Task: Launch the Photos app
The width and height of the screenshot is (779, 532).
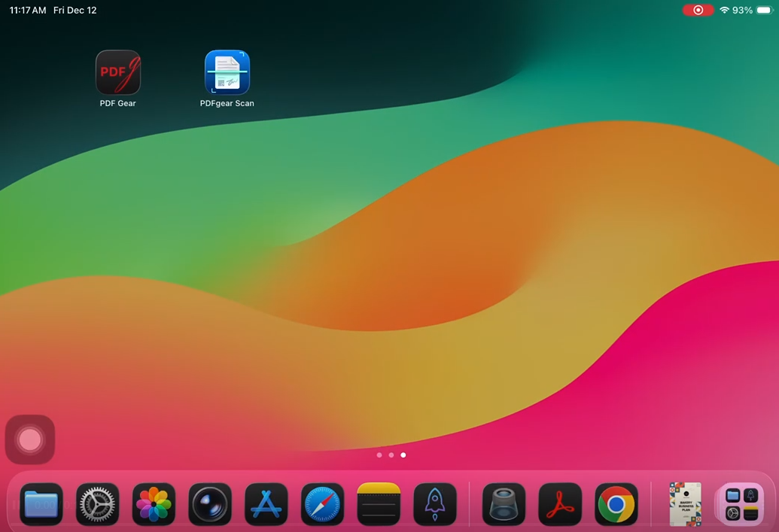Action: (x=154, y=504)
